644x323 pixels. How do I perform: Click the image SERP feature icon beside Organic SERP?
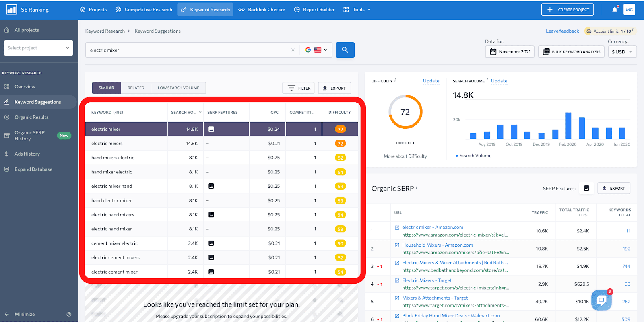point(586,188)
